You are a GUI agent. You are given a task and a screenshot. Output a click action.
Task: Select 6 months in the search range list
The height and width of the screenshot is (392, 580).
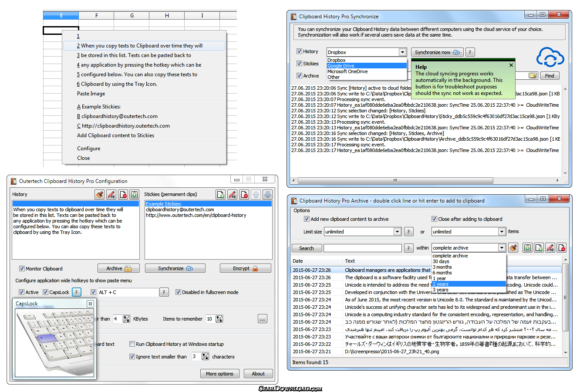(469, 273)
